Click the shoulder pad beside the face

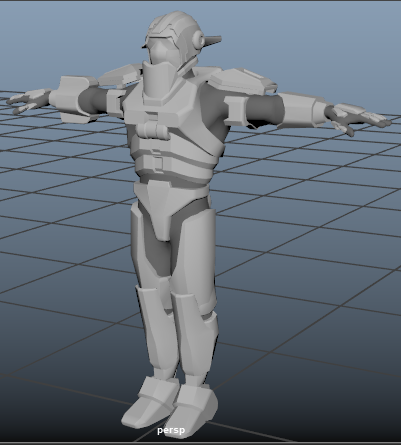click(x=121, y=76)
